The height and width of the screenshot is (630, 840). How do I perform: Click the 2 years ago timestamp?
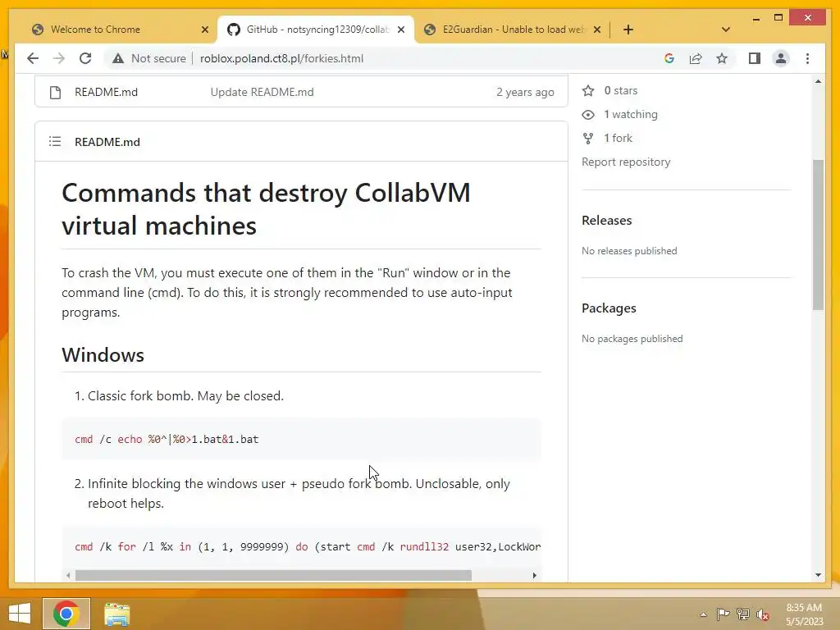coord(525,92)
